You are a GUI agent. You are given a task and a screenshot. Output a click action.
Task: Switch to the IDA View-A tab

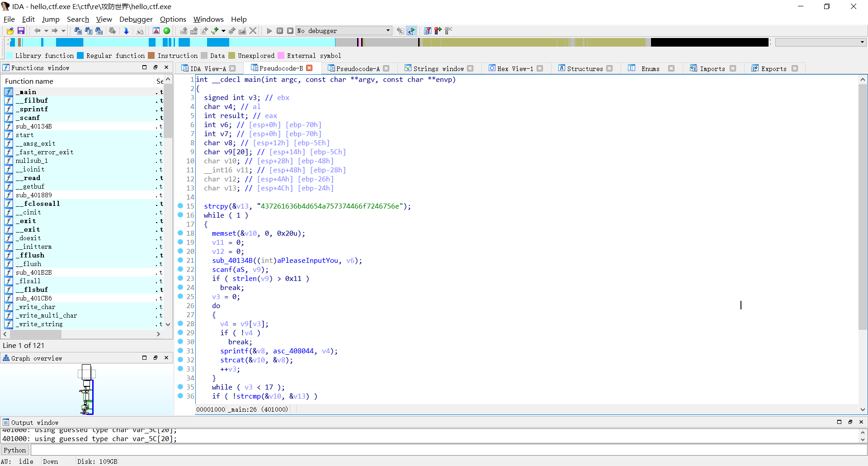coord(208,68)
